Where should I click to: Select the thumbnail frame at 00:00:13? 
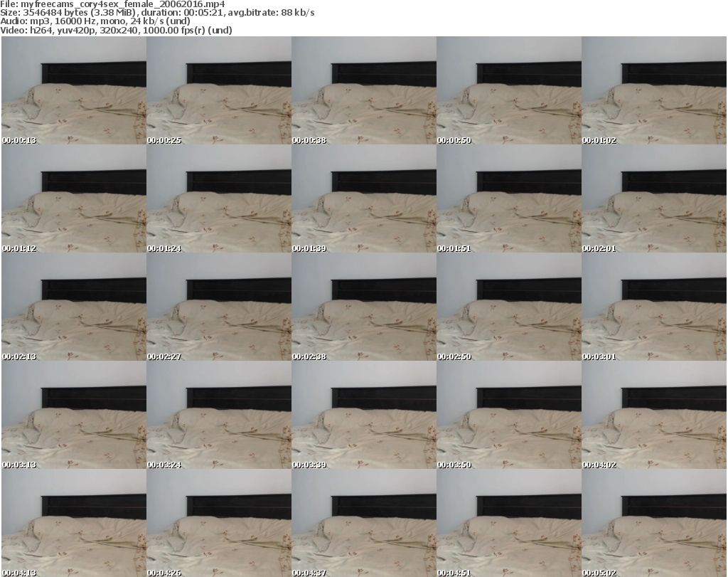tap(74, 90)
